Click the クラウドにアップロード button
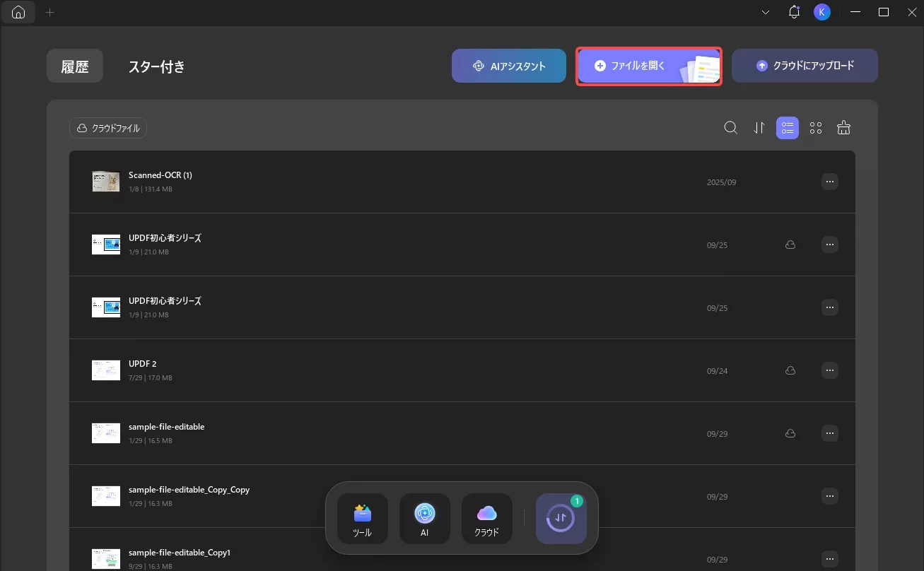Image resolution: width=924 pixels, height=571 pixels. pyautogui.click(x=805, y=66)
